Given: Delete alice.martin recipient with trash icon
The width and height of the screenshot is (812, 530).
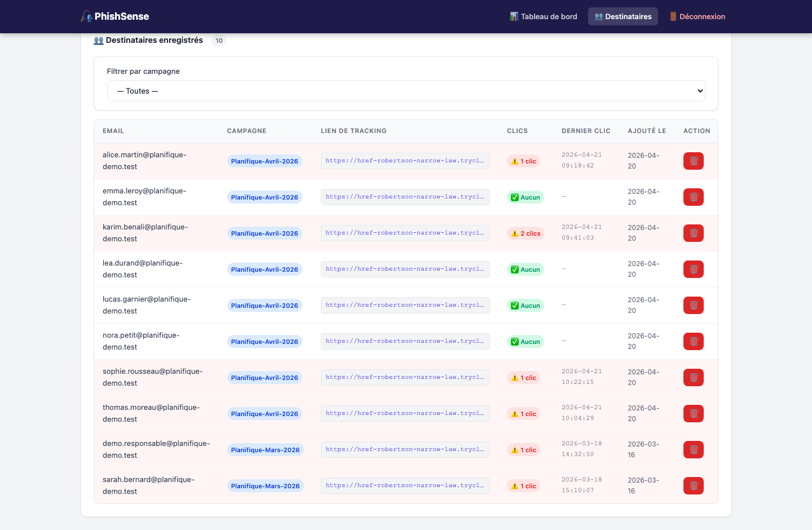Looking at the screenshot, I should pyautogui.click(x=693, y=161).
